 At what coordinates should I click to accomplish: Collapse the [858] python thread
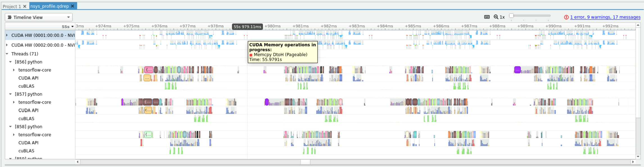pos(10,127)
